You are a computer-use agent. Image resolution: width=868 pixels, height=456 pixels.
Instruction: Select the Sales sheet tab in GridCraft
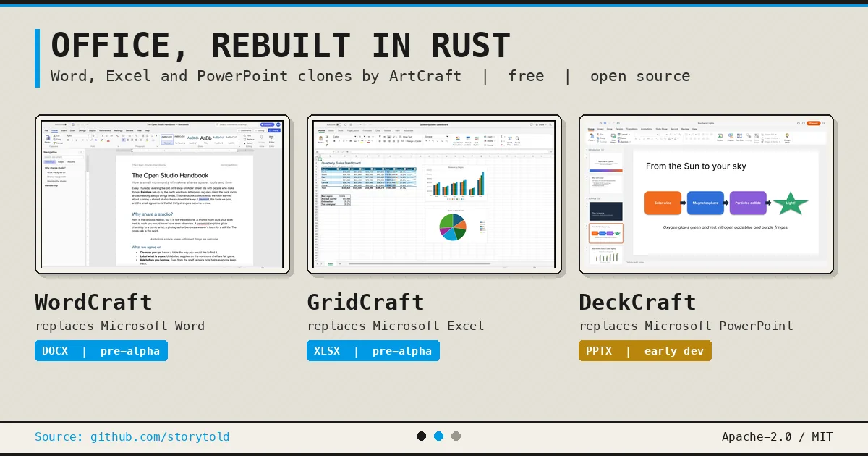pyautogui.click(x=331, y=265)
